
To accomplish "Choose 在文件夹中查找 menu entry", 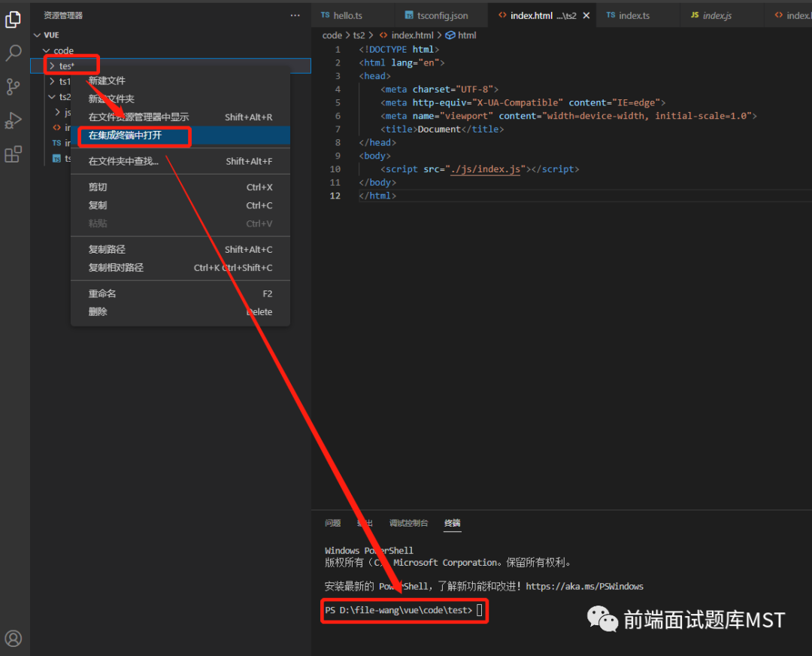I will point(180,161).
